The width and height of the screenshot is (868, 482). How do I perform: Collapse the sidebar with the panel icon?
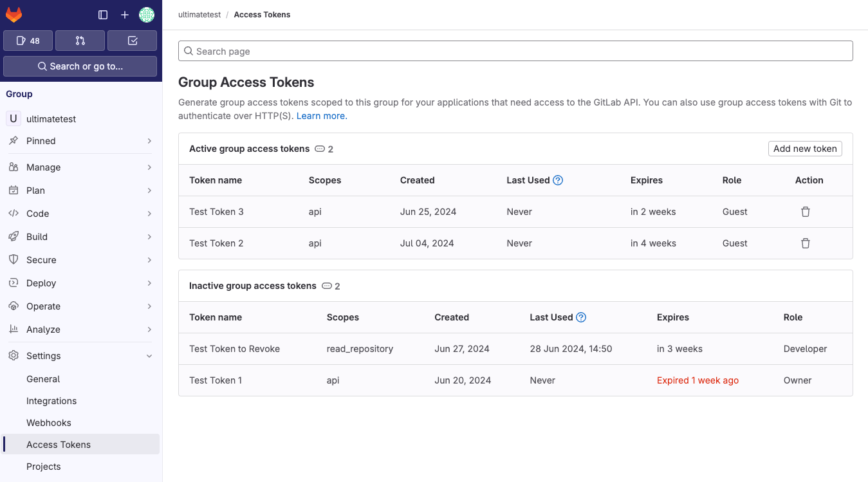pos(102,14)
